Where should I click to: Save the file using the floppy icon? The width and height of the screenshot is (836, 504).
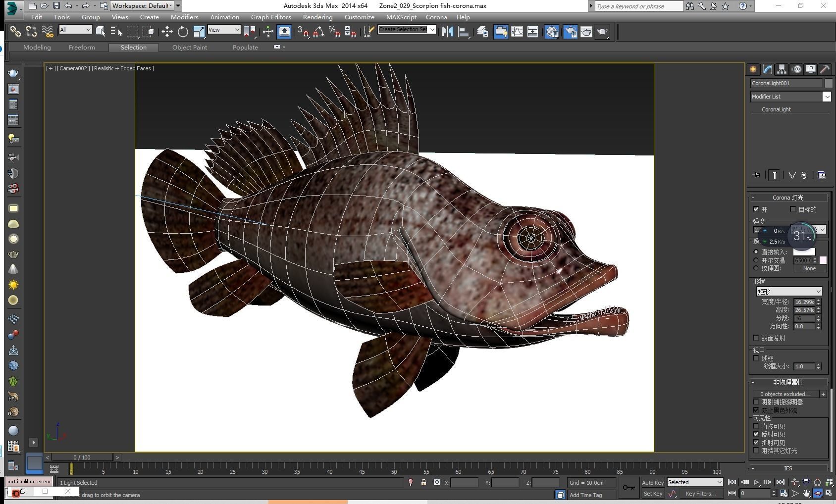pos(56,6)
